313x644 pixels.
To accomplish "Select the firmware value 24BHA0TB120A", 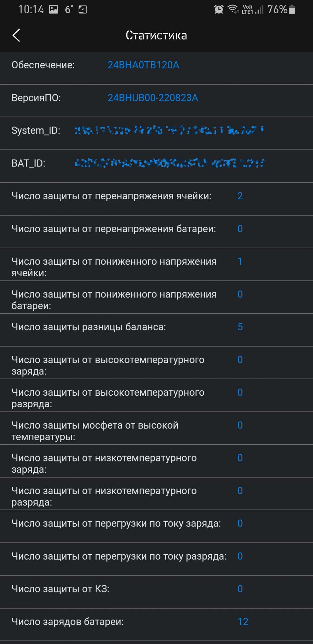I will [x=143, y=65].
